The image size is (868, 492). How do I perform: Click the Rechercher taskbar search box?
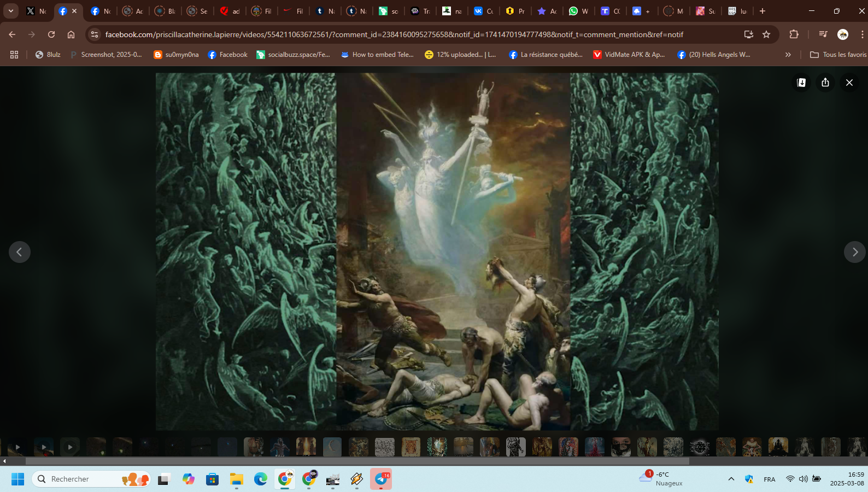pos(91,479)
